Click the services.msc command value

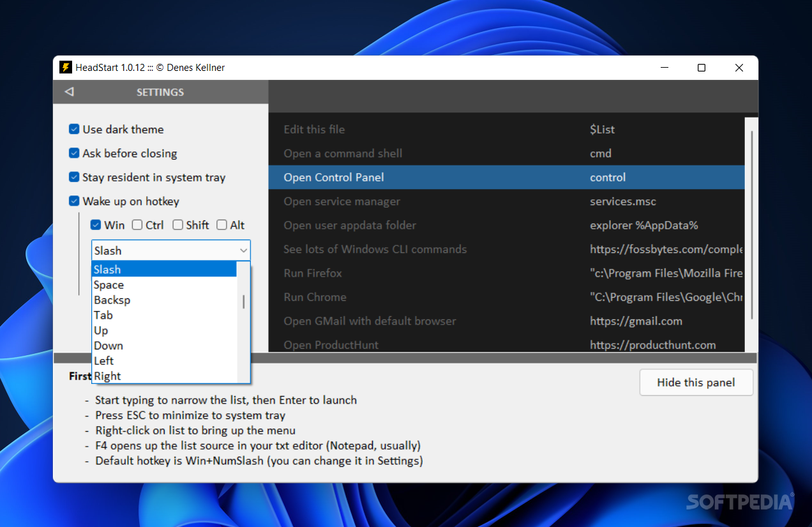623,201
